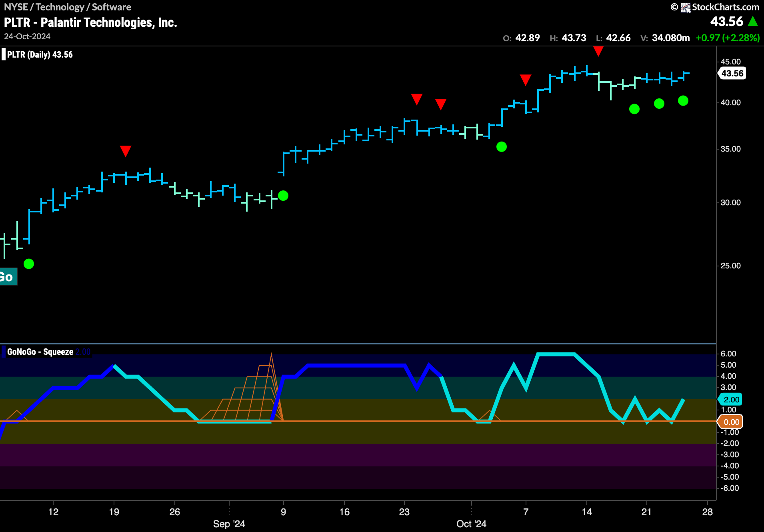Click the red triangle above the mid-August high
Image resolution: width=764 pixels, height=532 pixels.
pos(126,151)
